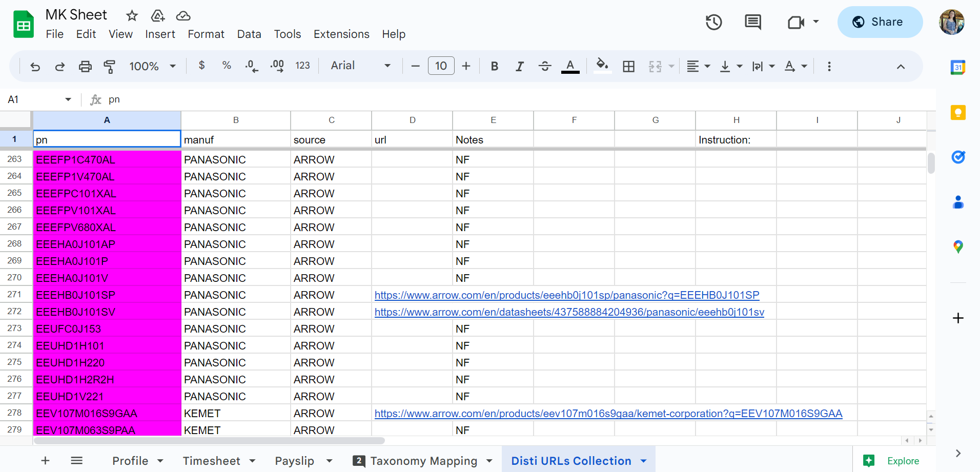Open the borders tool
980x472 pixels.
(x=629, y=66)
